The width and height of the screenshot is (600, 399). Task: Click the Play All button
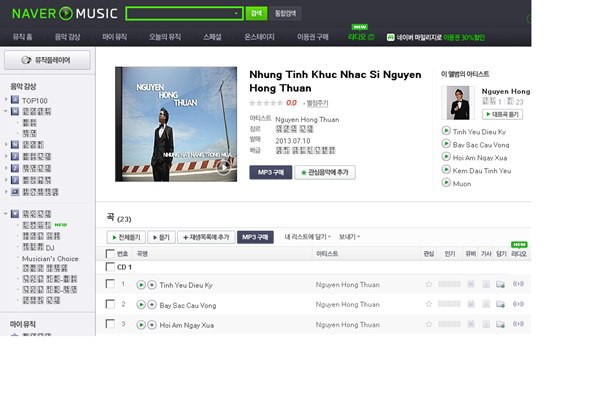[x=126, y=237]
